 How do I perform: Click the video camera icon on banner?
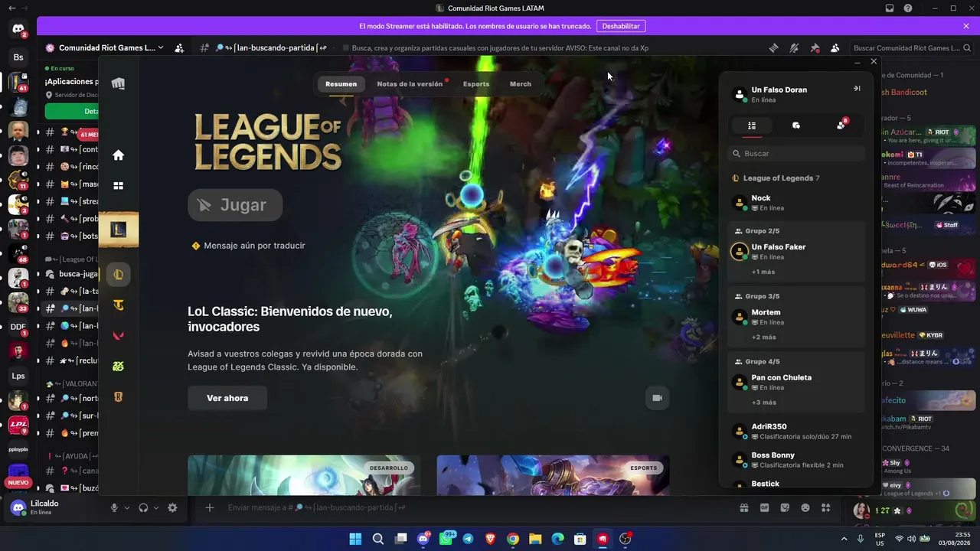click(656, 398)
